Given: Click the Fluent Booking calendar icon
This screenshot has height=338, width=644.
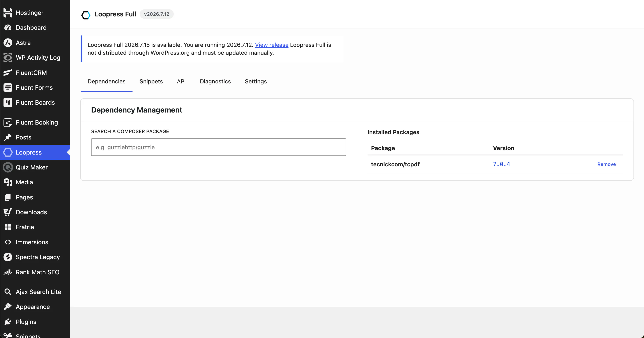Looking at the screenshot, I should 8,122.
